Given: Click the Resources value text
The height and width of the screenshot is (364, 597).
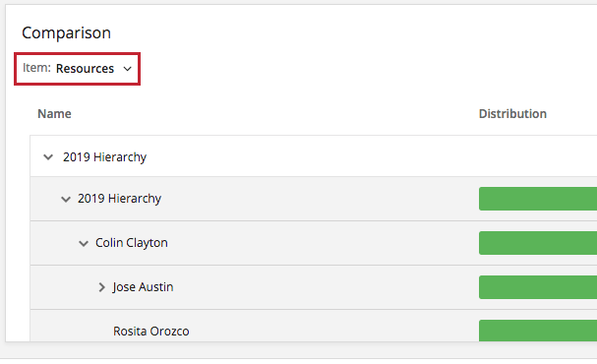Looking at the screenshot, I should (x=85, y=69).
